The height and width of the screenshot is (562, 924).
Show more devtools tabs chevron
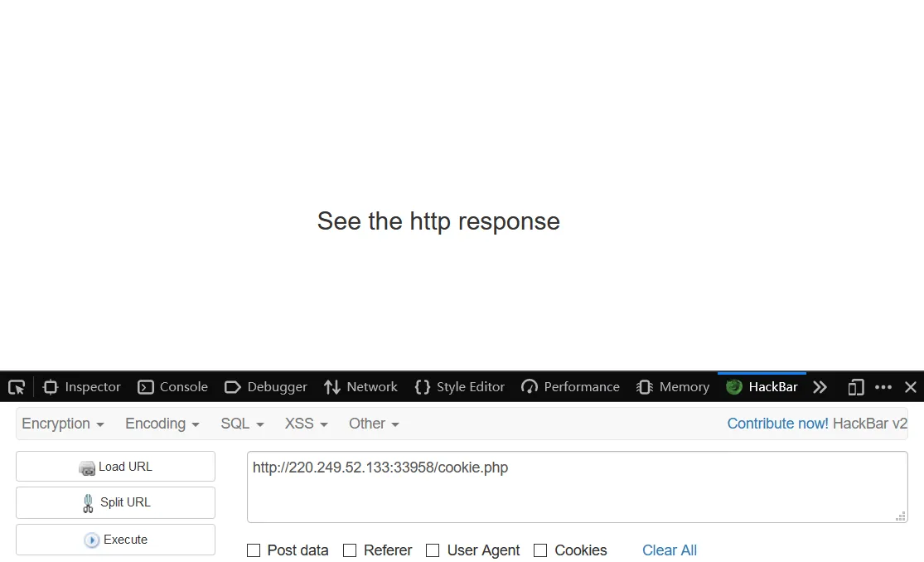pyautogui.click(x=820, y=387)
